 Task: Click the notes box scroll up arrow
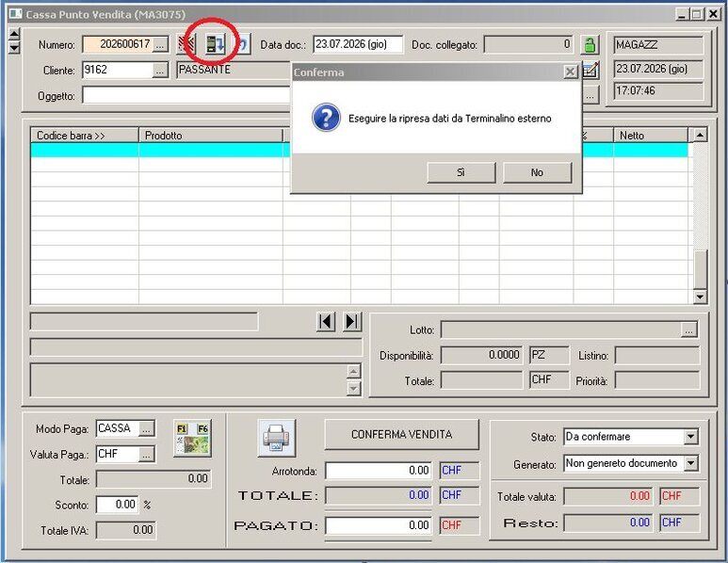354,371
